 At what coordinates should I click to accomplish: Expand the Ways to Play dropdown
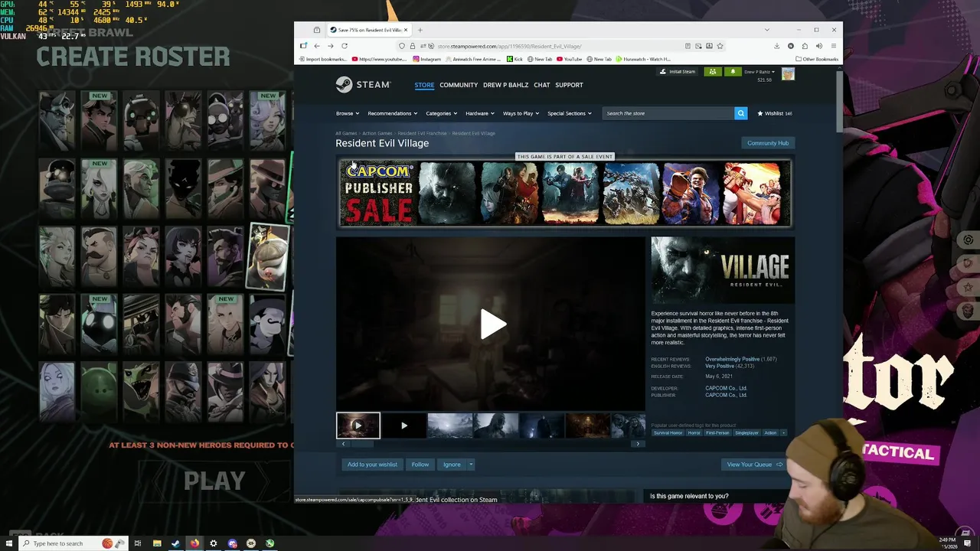(x=521, y=113)
